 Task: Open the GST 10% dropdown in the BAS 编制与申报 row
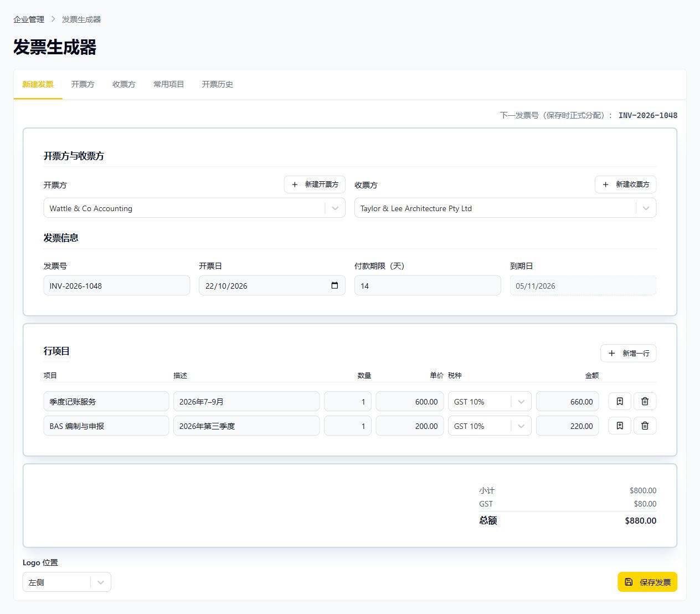pyautogui.click(x=490, y=426)
